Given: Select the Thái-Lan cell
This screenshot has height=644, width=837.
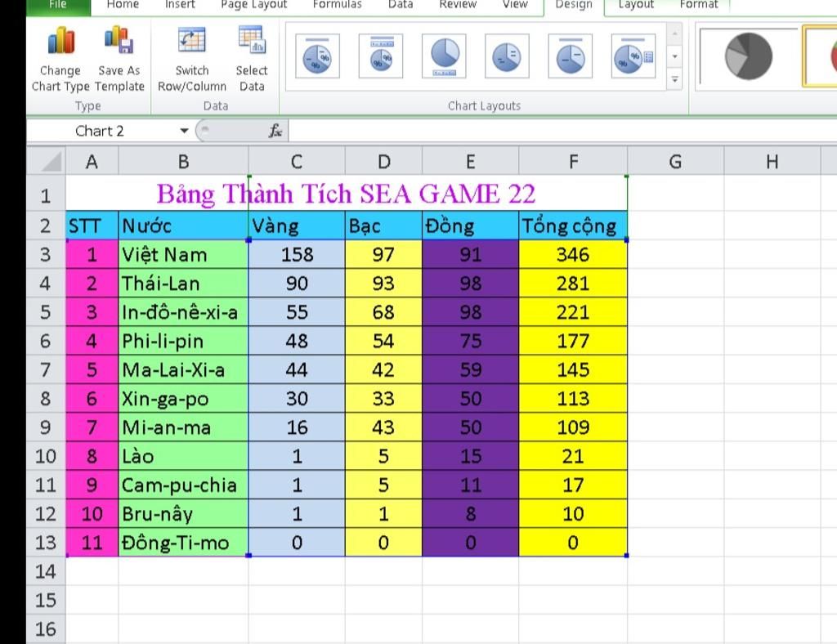Looking at the screenshot, I should click(183, 284).
